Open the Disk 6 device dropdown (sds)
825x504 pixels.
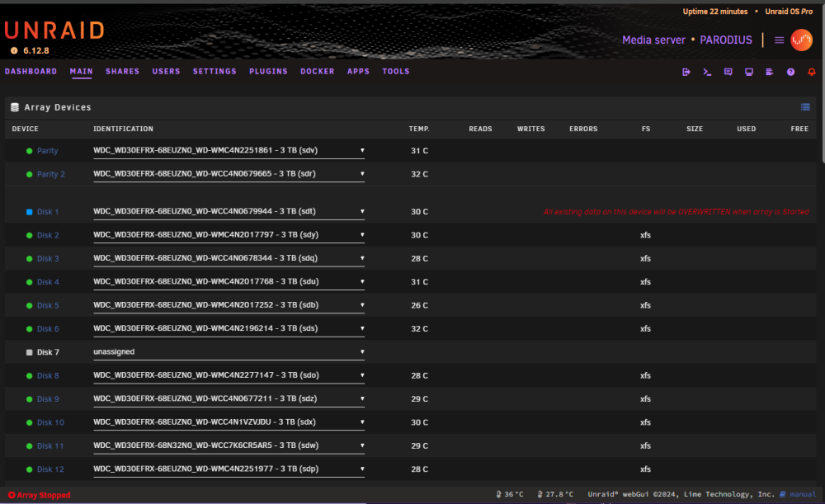[x=229, y=328]
